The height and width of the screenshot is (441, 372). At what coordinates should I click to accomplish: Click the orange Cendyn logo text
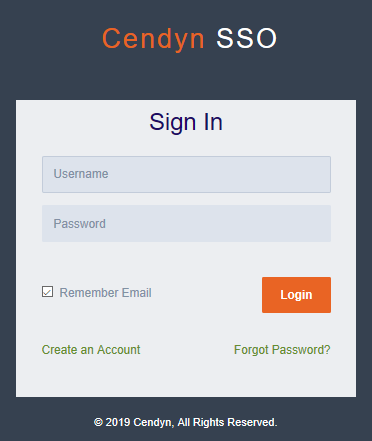[153, 39]
